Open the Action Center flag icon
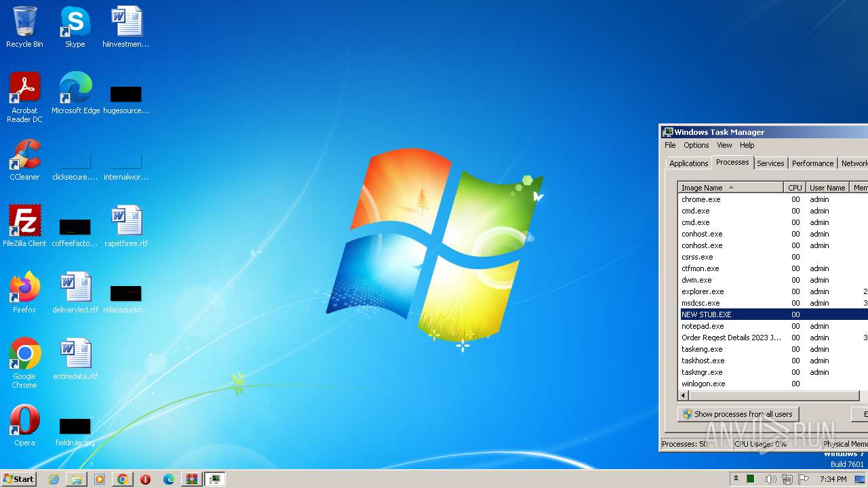Image resolution: width=868 pixels, height=488 pixels. click(x=804, y=479)
